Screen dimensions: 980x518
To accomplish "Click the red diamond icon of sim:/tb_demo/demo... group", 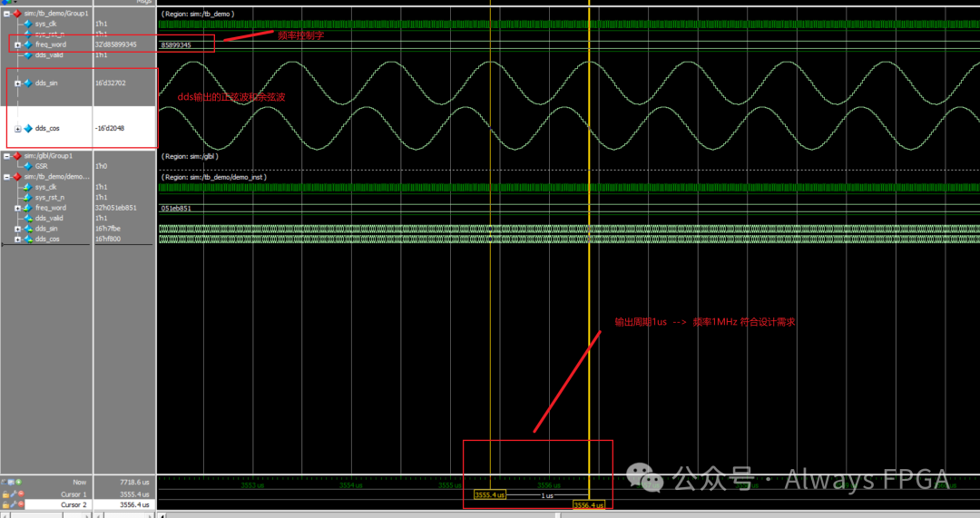I will (x=17, y=177).
